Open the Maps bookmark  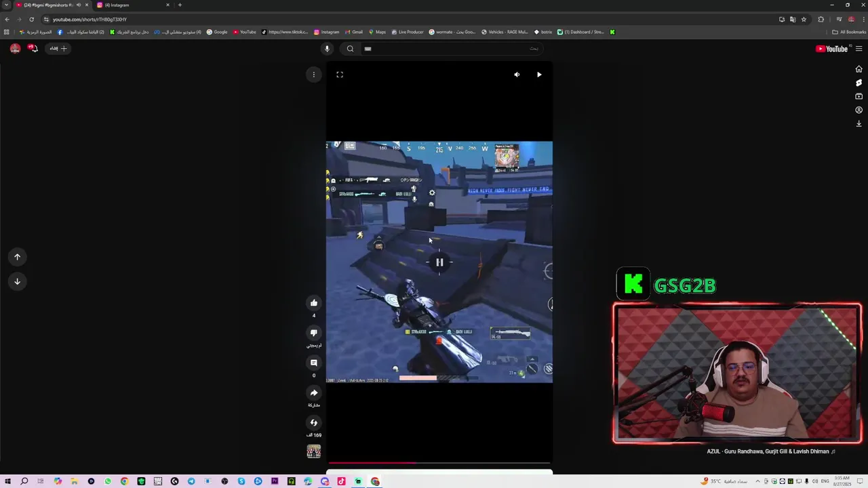tap(377, 32)
